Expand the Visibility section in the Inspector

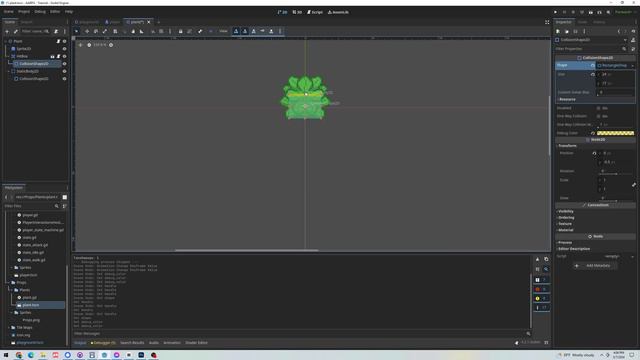(x=566, y=211)
